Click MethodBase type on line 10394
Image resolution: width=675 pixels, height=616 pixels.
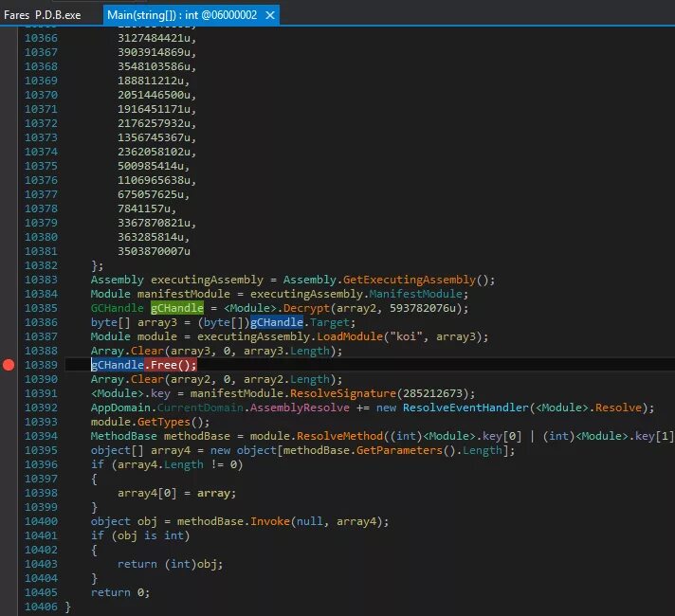(124, 436)
